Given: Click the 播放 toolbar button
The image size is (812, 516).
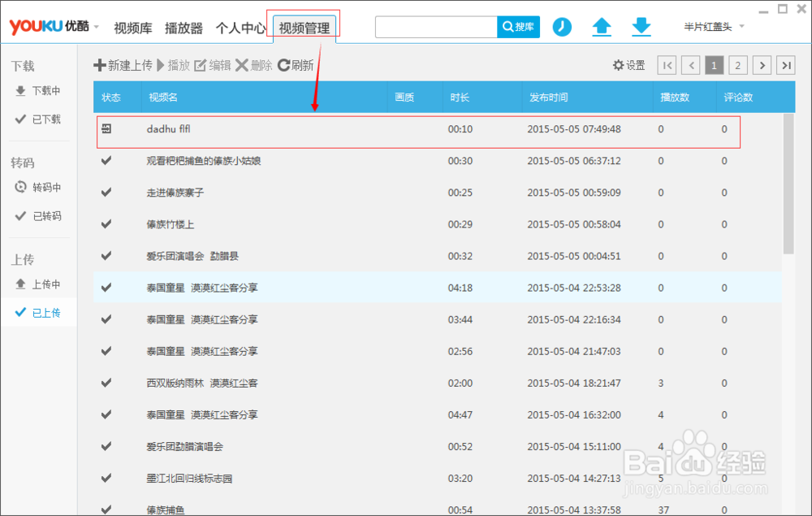Looking at the screenshot, I should click(174, 65).
